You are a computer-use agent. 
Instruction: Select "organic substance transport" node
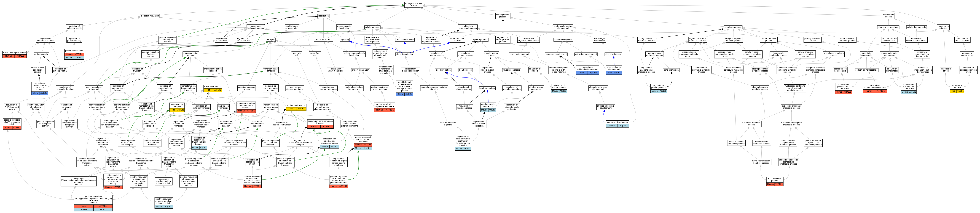[247, 88]
